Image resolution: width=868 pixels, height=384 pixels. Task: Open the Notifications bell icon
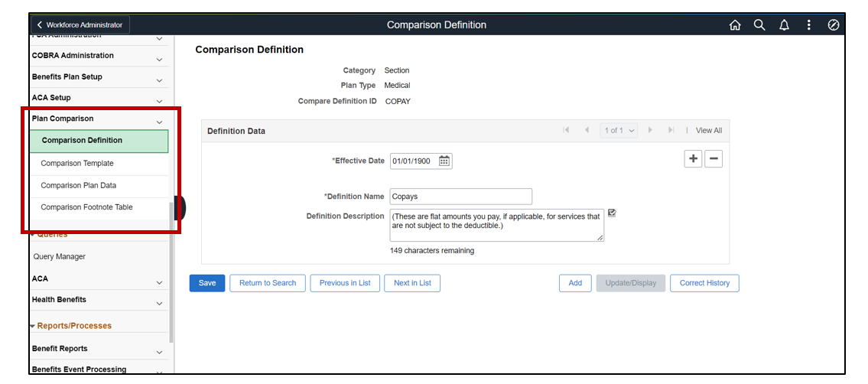point(784,25)
